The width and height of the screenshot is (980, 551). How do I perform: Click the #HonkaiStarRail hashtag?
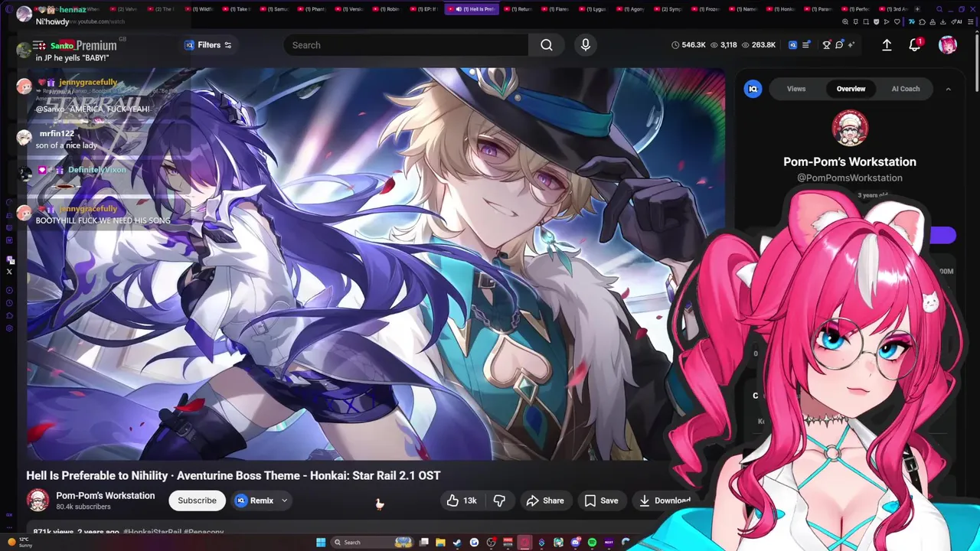pos(152,531)
